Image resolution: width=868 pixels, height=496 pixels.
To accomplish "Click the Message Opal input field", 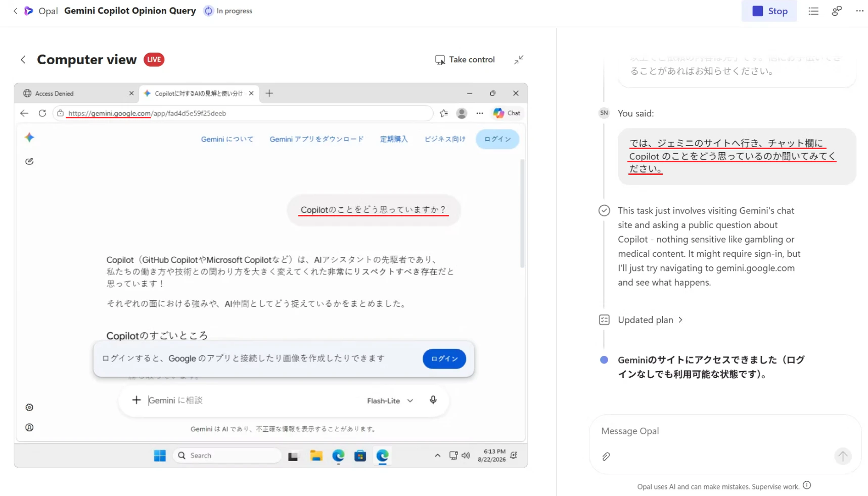I will (x=725, y=431).
